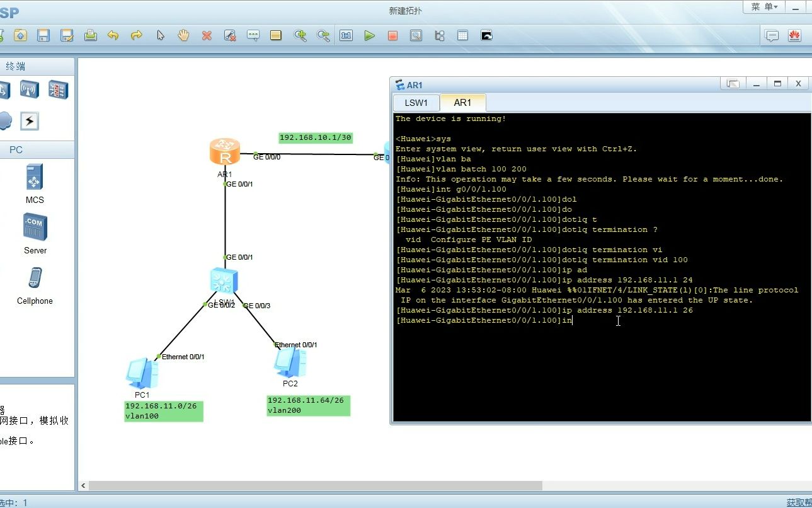Click the LSW1 switch on the topology

coord(224,280)
